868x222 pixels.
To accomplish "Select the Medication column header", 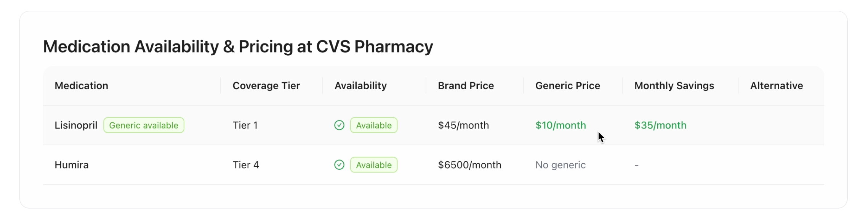I will [x=82, y=85].
